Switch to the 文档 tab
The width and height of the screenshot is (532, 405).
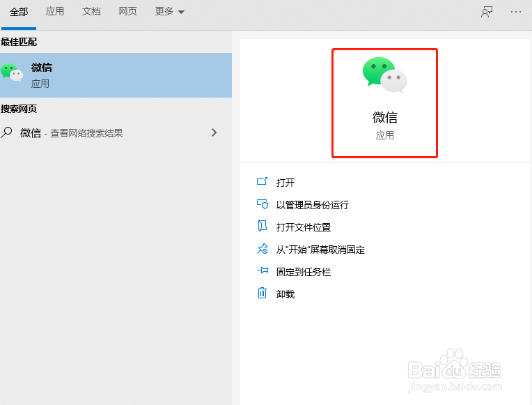[x=91, y=12]
